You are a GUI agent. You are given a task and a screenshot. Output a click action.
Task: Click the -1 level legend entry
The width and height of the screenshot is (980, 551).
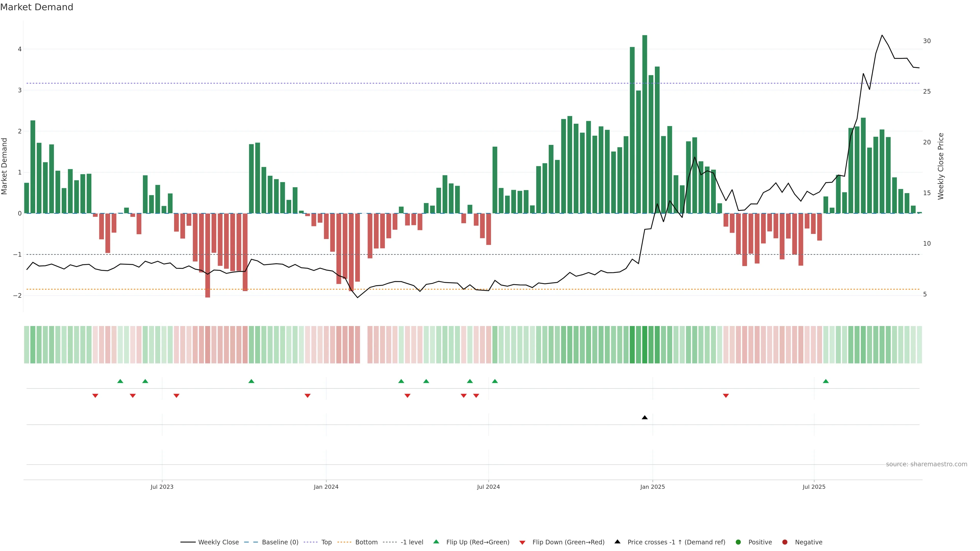click(x=412, y=542)
